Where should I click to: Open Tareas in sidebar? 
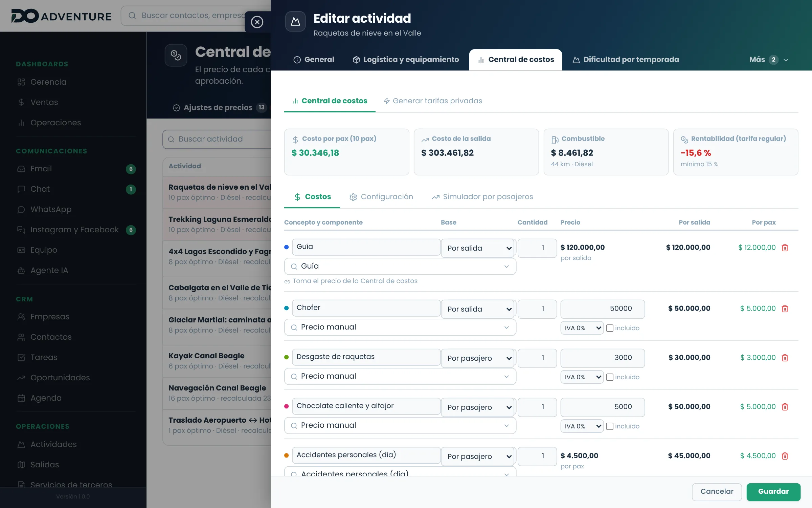tap(44, 357)
